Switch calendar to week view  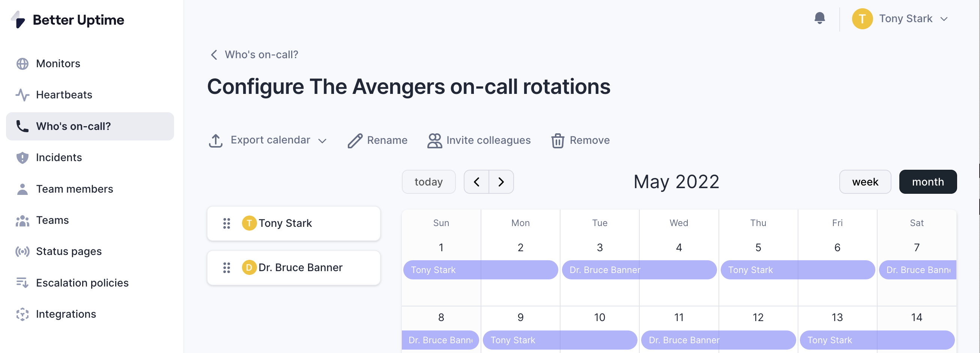point(864,182)
